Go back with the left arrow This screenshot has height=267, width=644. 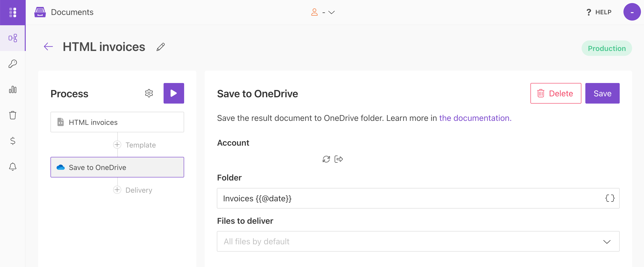coord(49,47)
